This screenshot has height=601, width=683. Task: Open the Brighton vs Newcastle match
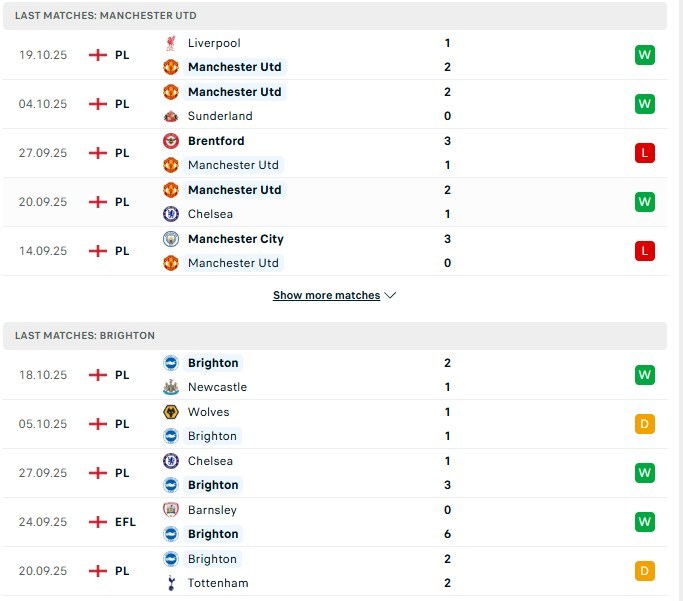[x=340, y=375]
